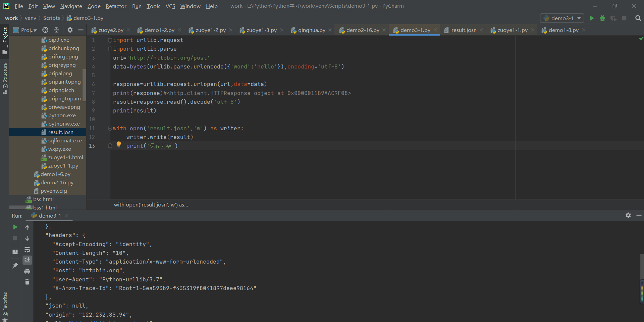This screenshot has height=322, width=644.
Task: Click the trash icon to clear console output
Action: coord(27,282)
